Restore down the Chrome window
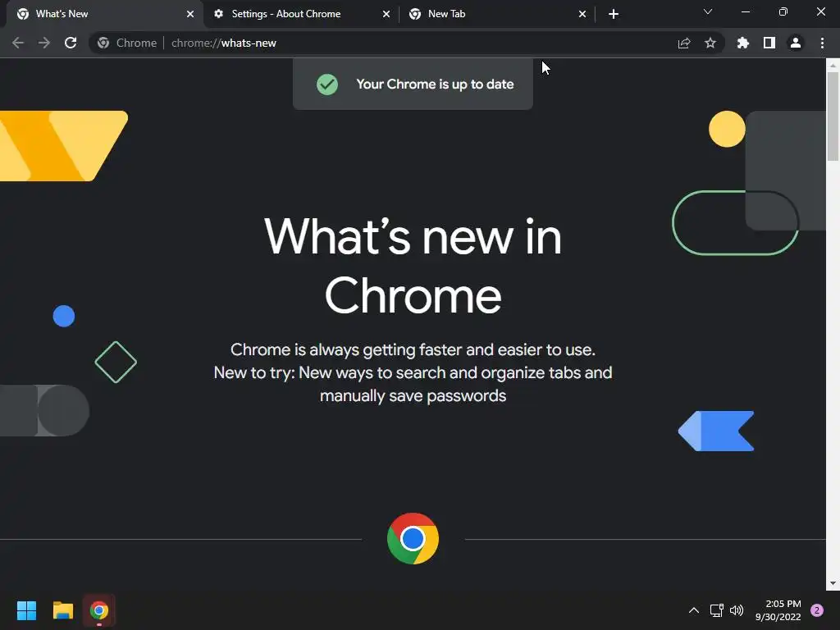The height and width of the screenshot is (630, 840). point(783,11)
